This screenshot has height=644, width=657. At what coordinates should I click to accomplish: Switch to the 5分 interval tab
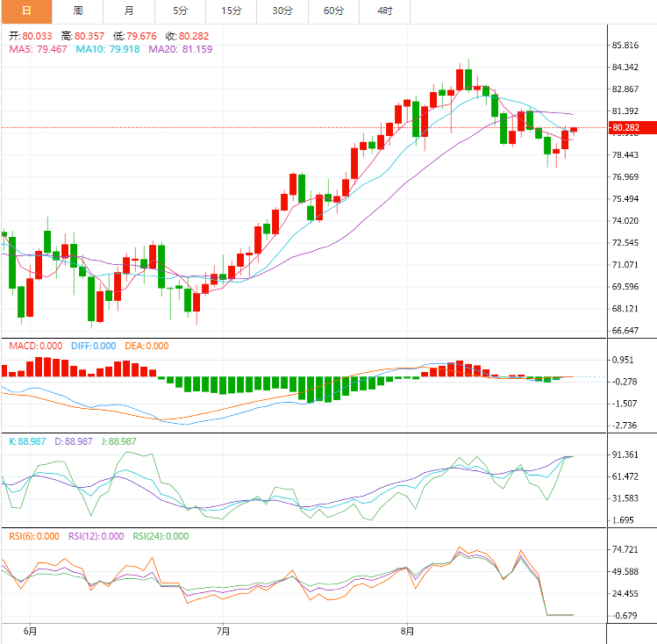point(180,11)
